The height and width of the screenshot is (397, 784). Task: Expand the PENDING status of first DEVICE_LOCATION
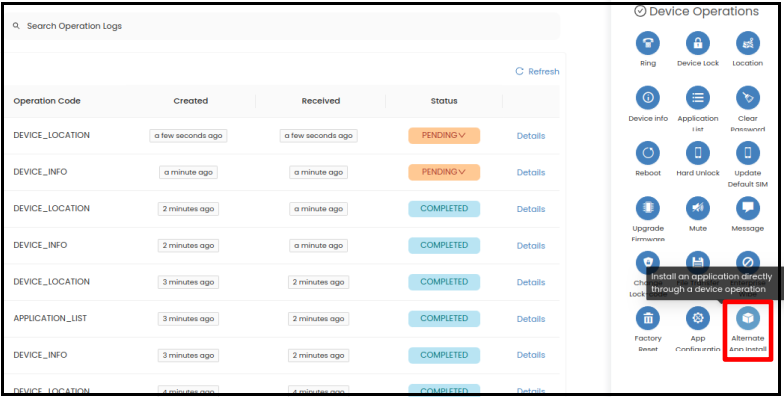tap(444, 136)
